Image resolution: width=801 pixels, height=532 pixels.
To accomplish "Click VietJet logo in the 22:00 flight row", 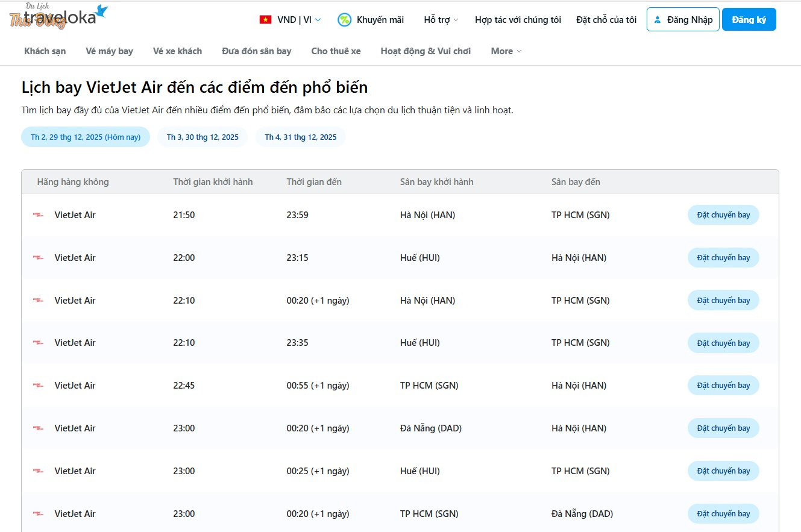I will click(x=39, y=258).
